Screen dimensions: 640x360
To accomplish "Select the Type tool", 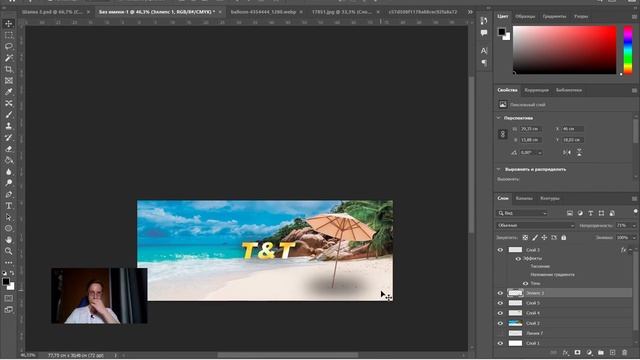I will tap(9, 206).
